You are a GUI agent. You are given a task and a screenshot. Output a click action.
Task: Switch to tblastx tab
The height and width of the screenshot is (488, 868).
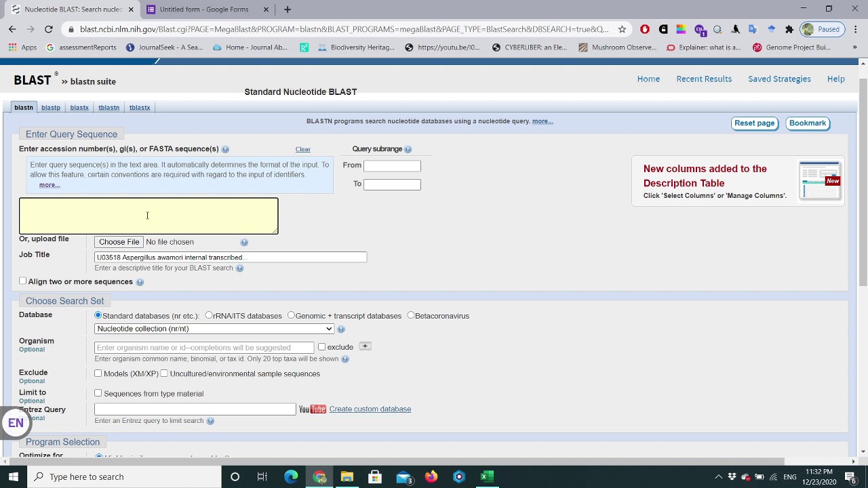140,108
